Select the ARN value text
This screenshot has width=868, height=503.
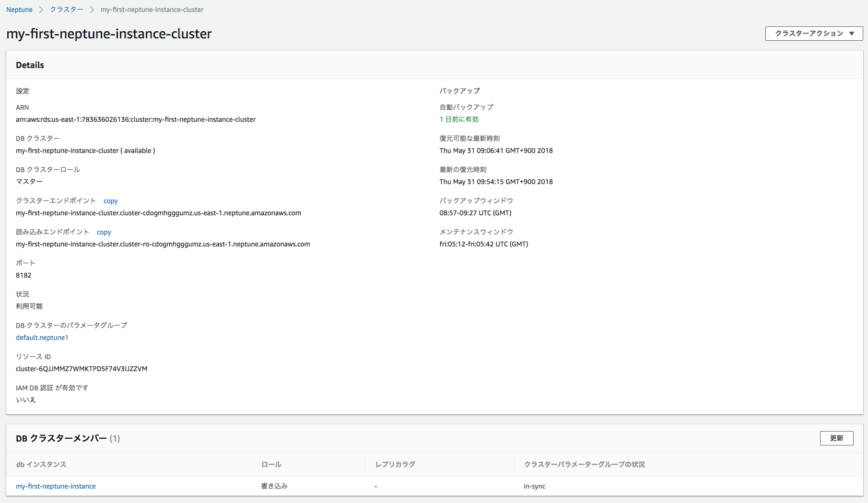136,119
